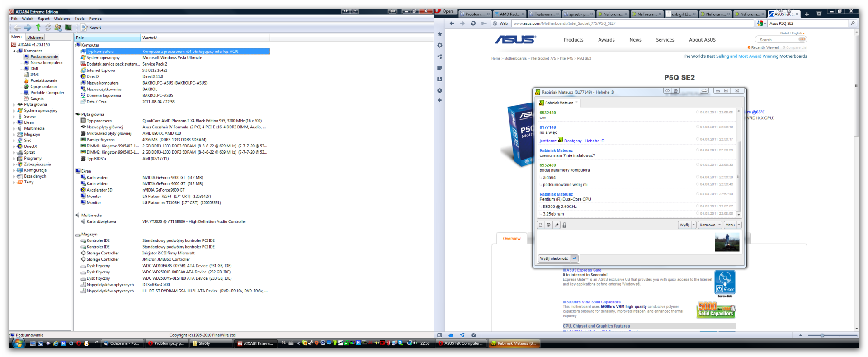Screen dimensions: 868x357
Task: Open a new Opera tab with plus
Action: click(x=807, y=14)
